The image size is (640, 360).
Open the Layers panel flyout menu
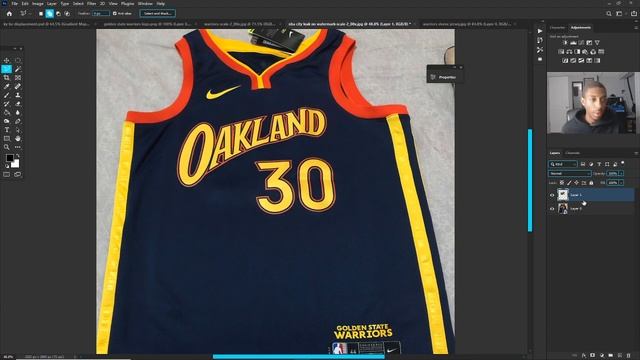[636, 153]
